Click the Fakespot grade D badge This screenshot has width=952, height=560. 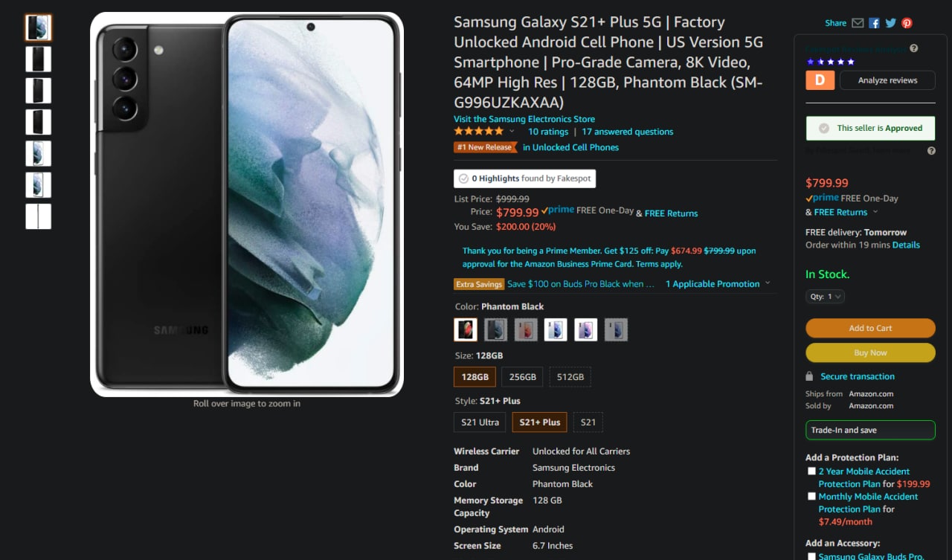click(820, 80)
